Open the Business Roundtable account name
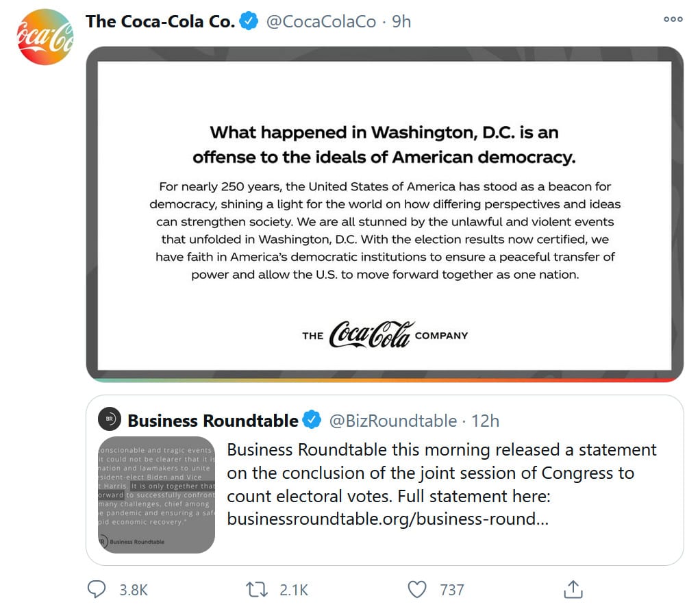700x609 pixels. [x=213, y=420]
